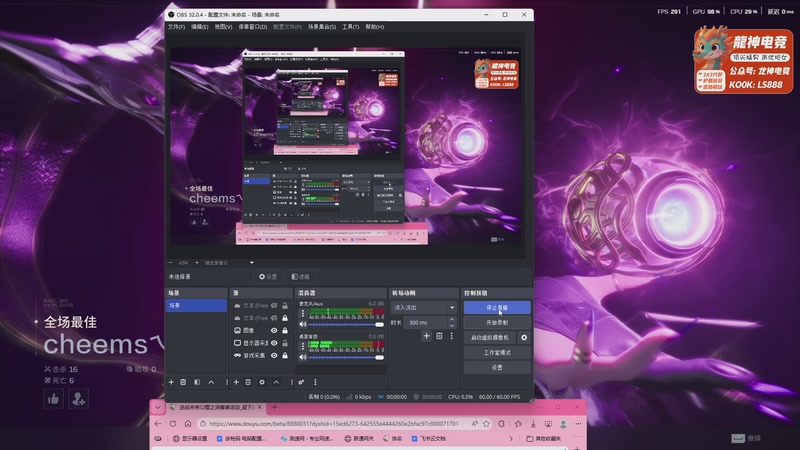Open the preview scaling dropdown arrow
Screen dimensions: 800x450
[252, 263]
